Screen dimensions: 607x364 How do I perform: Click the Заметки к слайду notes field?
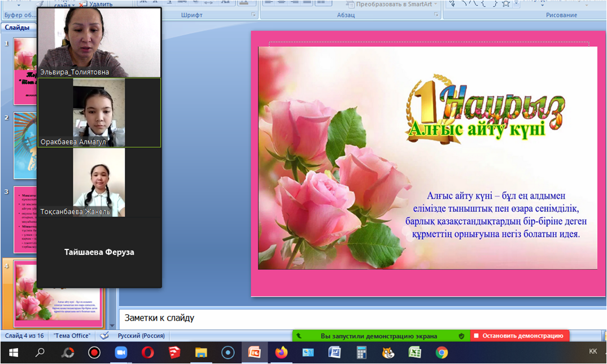click(361, 318)
